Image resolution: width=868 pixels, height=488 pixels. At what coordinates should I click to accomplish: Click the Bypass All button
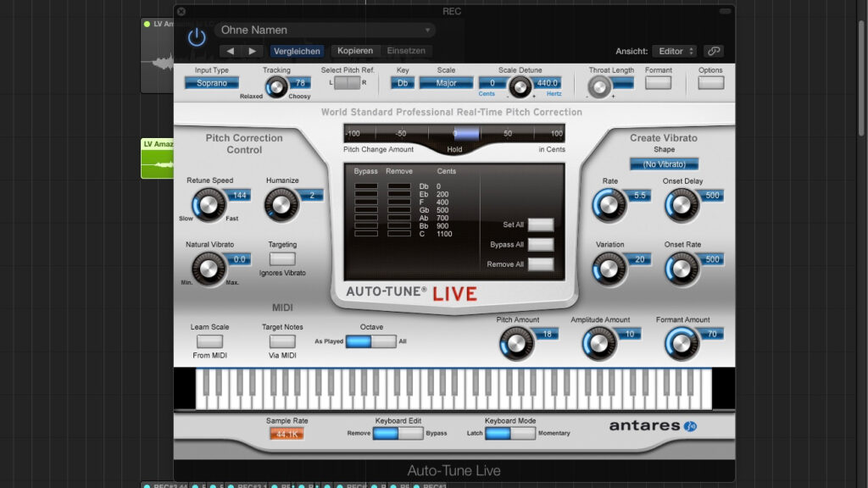tap(540, 245)
